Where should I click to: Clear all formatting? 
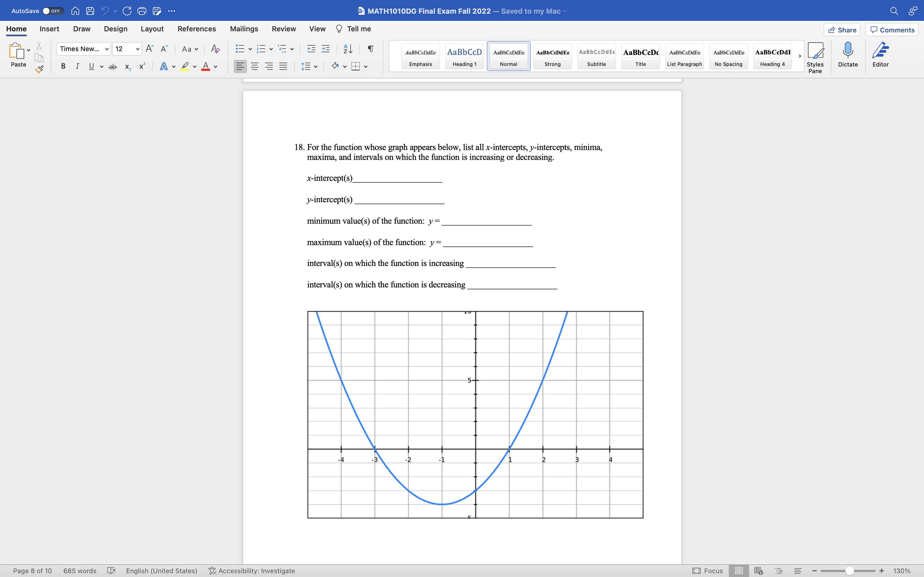215,49
